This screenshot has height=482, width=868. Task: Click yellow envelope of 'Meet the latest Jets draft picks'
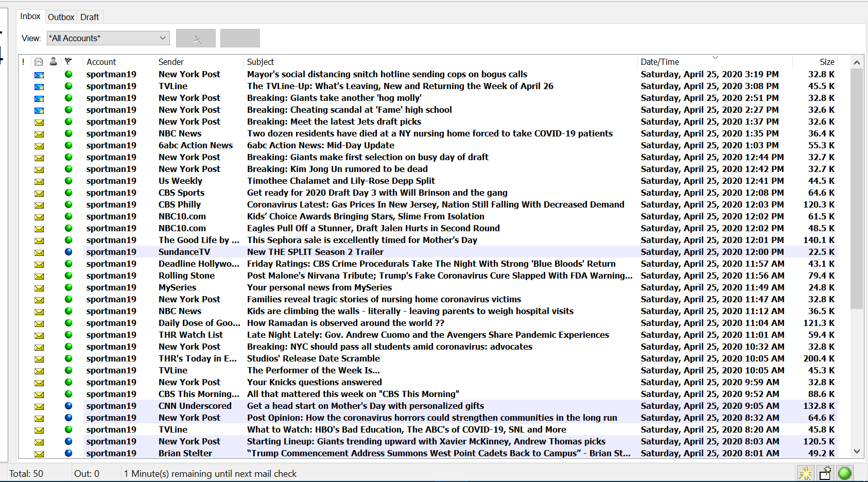click(x=39, y=122)
